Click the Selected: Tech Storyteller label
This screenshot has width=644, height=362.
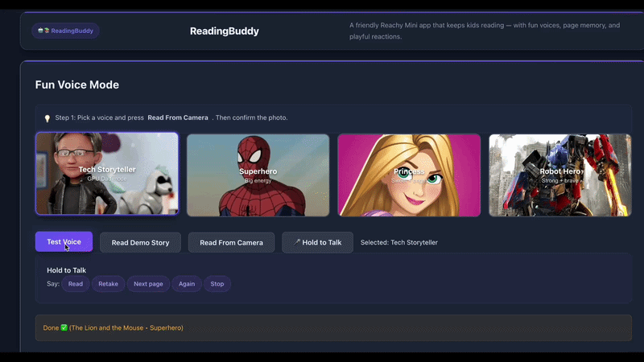point(399,243)
